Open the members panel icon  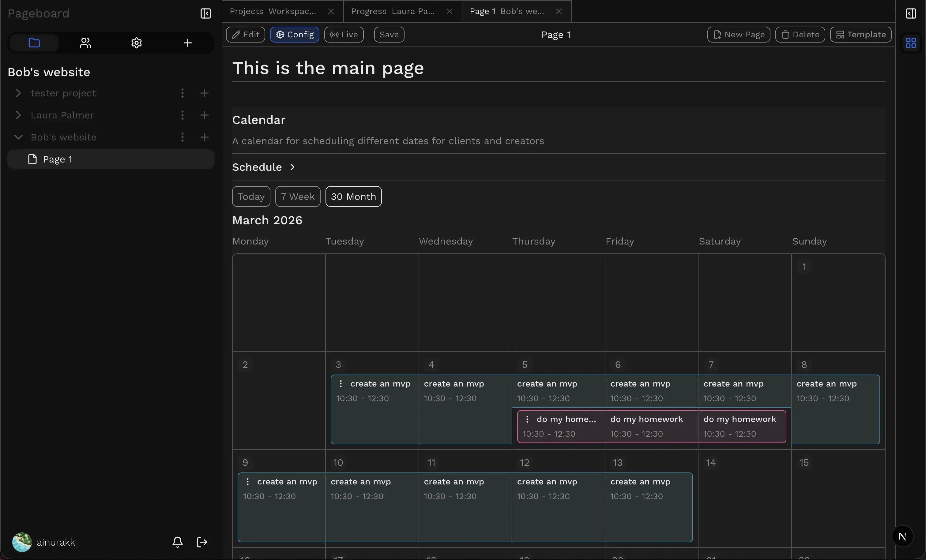(85, 43)
